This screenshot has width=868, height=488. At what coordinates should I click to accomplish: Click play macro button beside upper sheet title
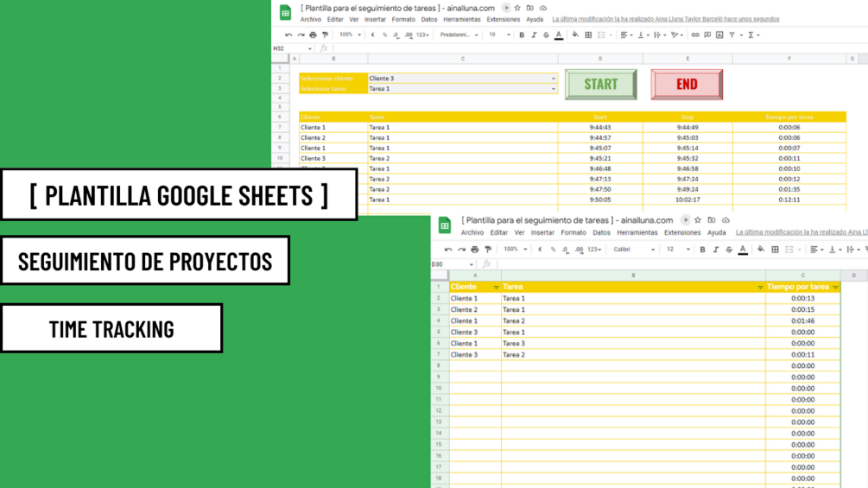505,8
